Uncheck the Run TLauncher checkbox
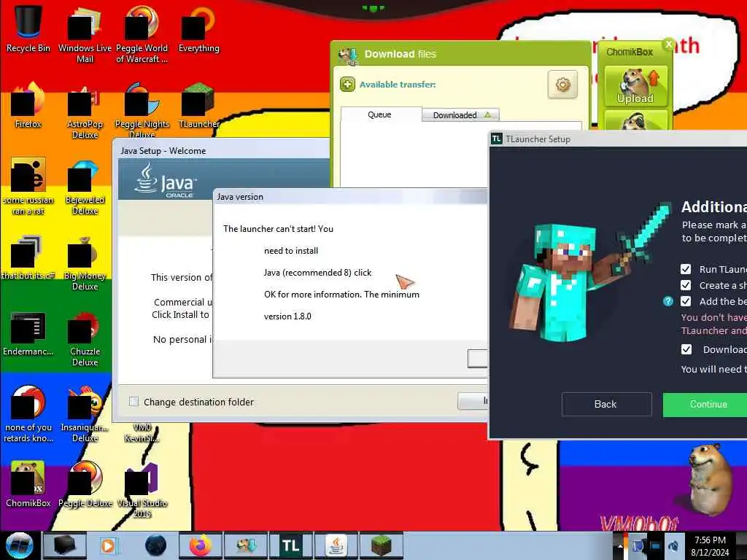The width and height of the screenshot is (747, 560). click(686, 269)
